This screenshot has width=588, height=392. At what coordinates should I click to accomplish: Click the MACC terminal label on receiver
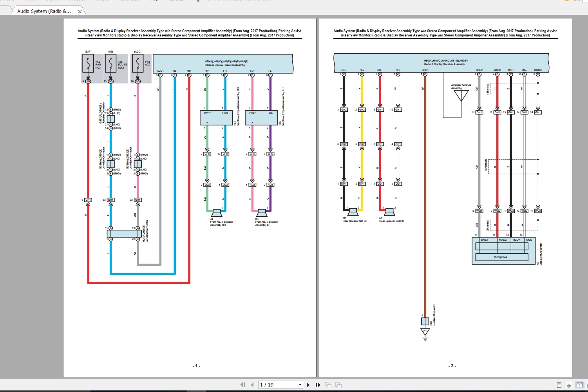tap(497, 70)
